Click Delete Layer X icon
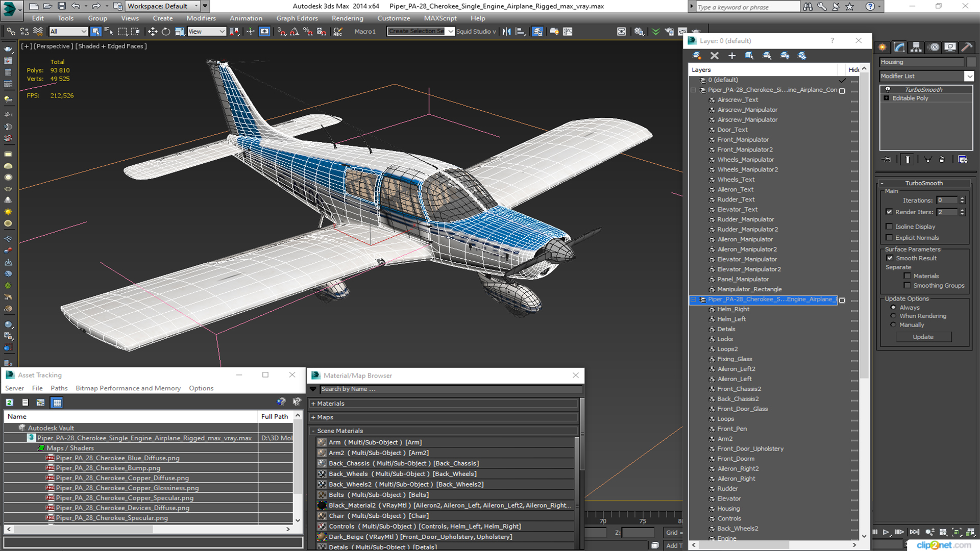980x551 pixels. point(714,56)
